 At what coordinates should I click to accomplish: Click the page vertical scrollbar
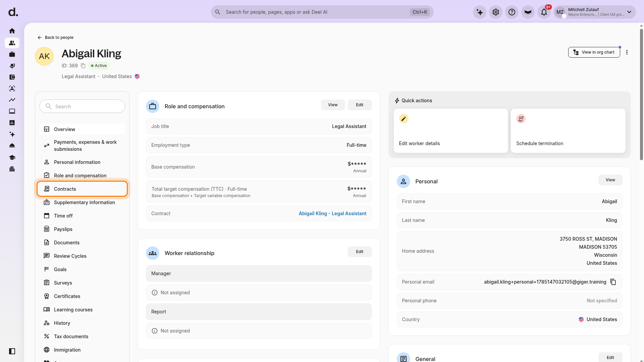pos(641,94)
